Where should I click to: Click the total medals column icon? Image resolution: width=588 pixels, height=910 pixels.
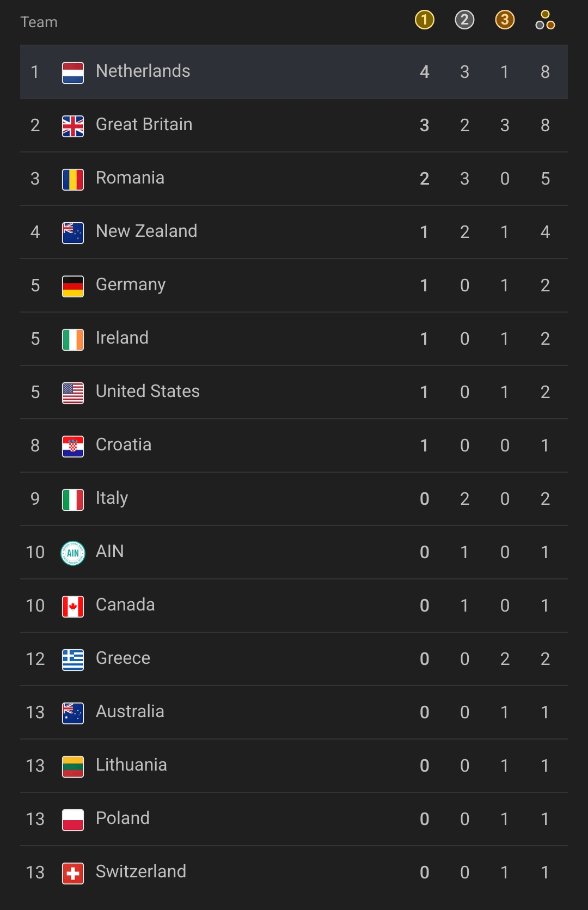(545, 20)
